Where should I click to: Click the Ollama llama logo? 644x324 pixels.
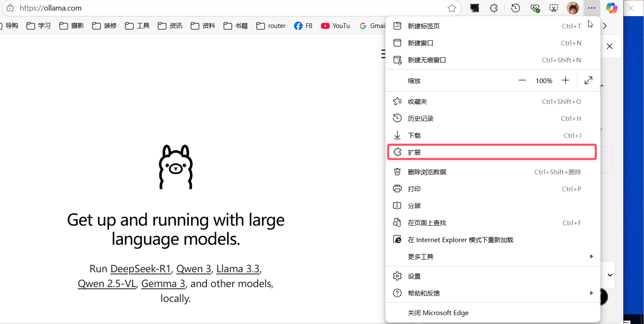pyautogui.click(x=175, y=167)
